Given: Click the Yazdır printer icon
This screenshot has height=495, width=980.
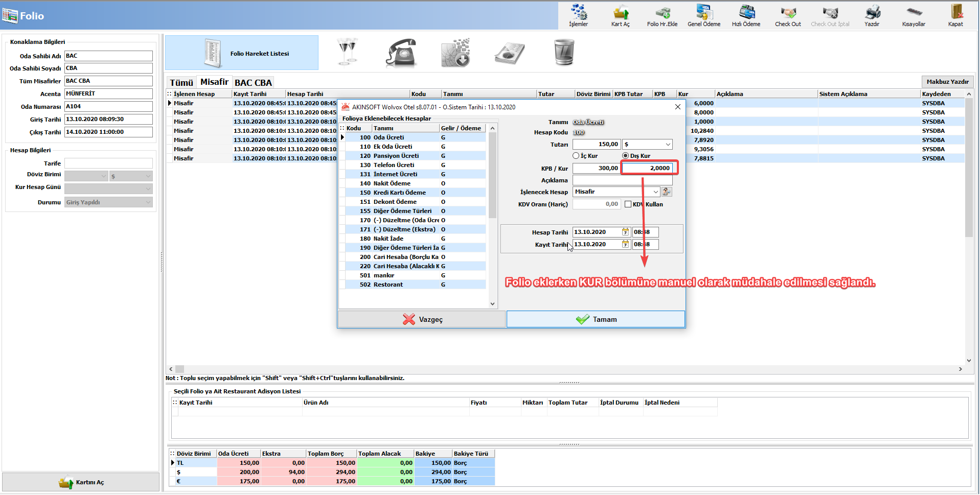Looking at the screenshot, I should 872,15.
